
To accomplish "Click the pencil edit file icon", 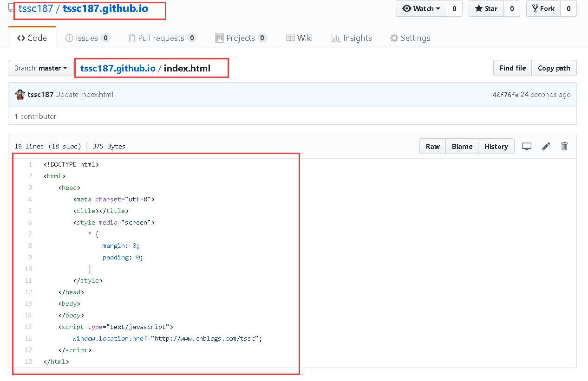I will [546, 146].
